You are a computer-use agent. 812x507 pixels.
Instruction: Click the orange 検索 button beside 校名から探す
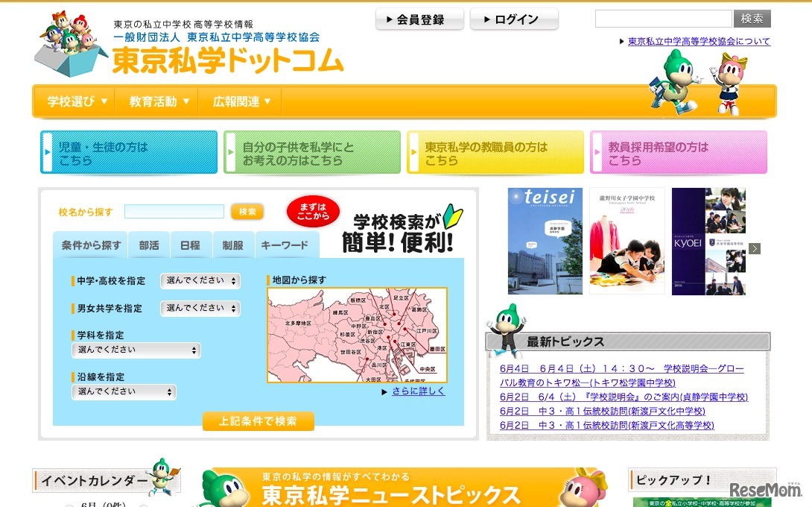click(x=247, y=212)
